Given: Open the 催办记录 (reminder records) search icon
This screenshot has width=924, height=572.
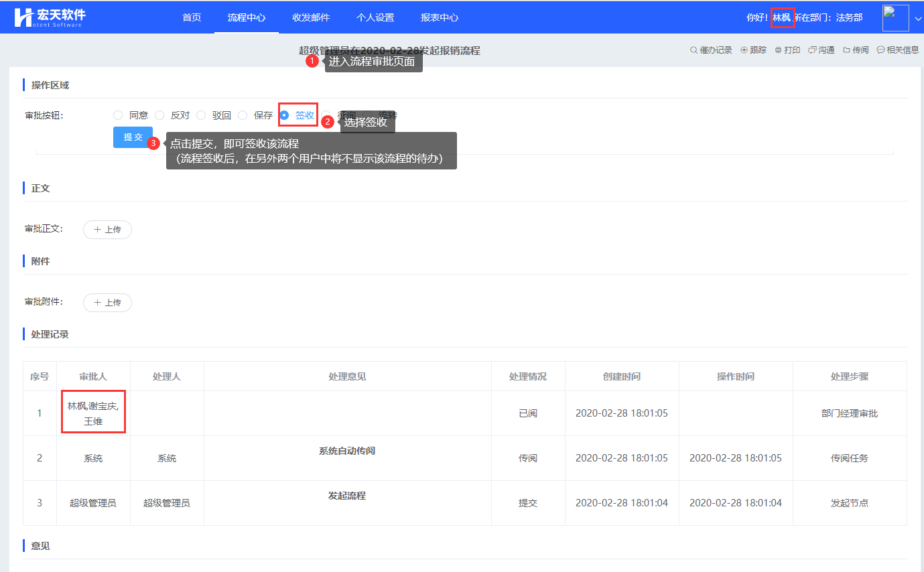Looking at the screenshot, I should point(694,50).
